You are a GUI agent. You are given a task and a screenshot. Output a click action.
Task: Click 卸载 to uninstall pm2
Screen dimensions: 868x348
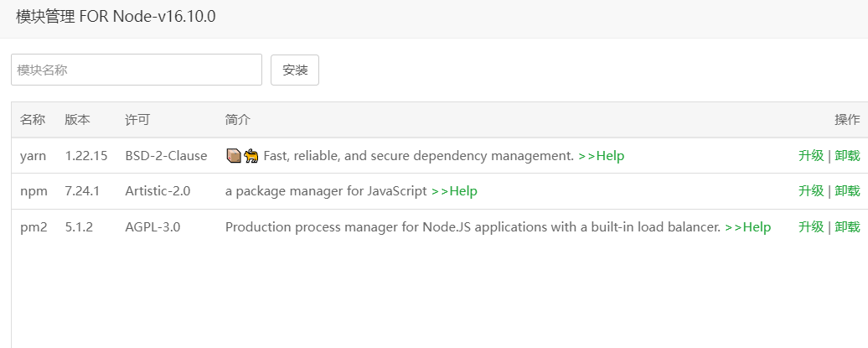pos(848,227)
